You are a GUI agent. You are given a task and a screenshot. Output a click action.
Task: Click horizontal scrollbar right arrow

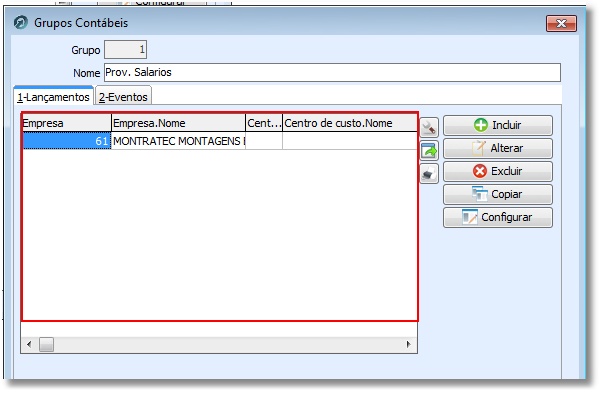[x=409, y=344]
